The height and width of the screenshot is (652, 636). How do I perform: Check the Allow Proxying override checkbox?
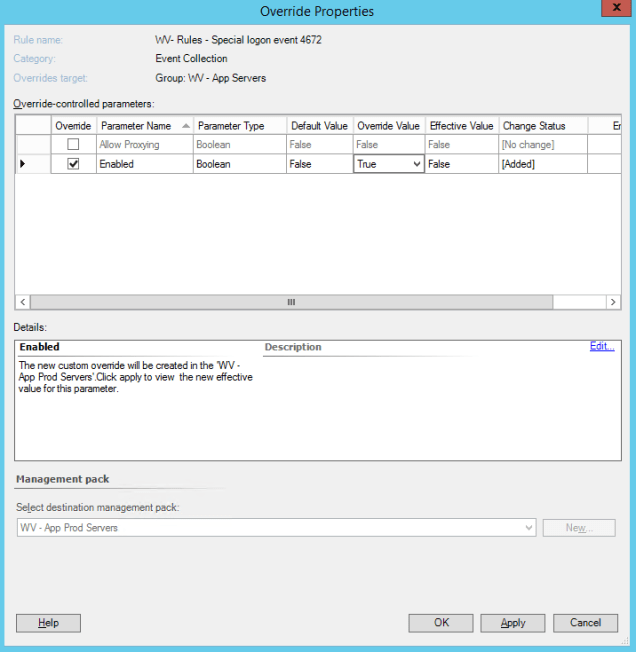coord(73,145)
